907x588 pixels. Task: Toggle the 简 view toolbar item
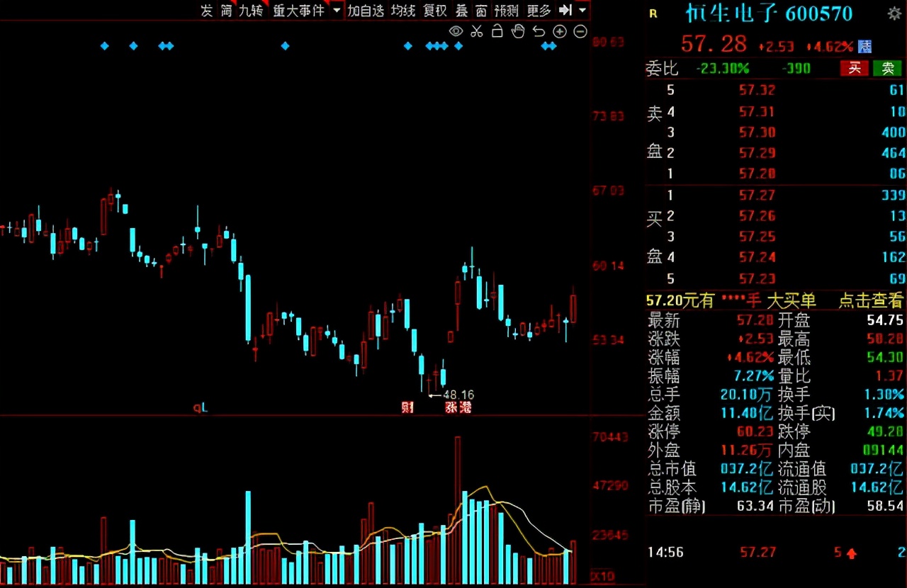click(226, 11)
